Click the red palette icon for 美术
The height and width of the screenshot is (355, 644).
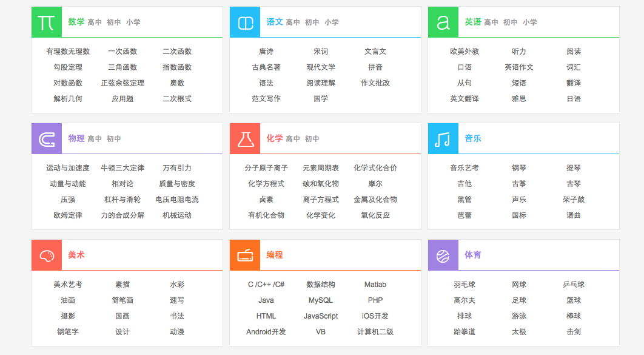click(x=47, y=255)
